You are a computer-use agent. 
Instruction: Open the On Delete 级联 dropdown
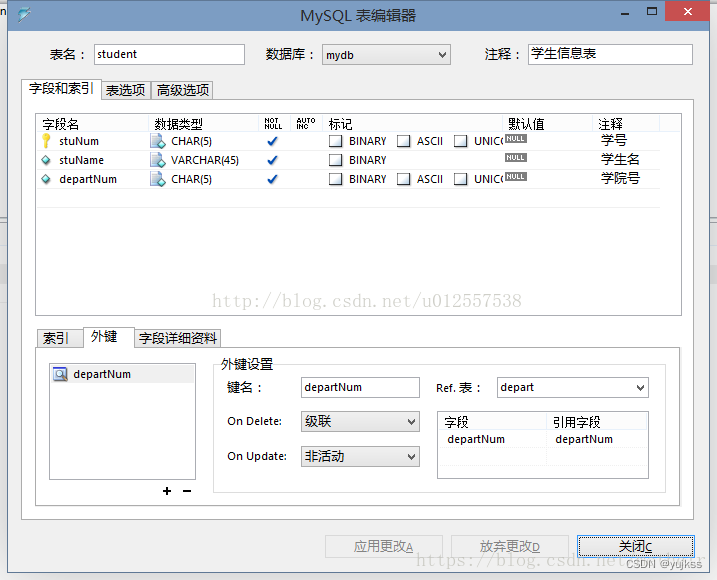click(360, 421)
